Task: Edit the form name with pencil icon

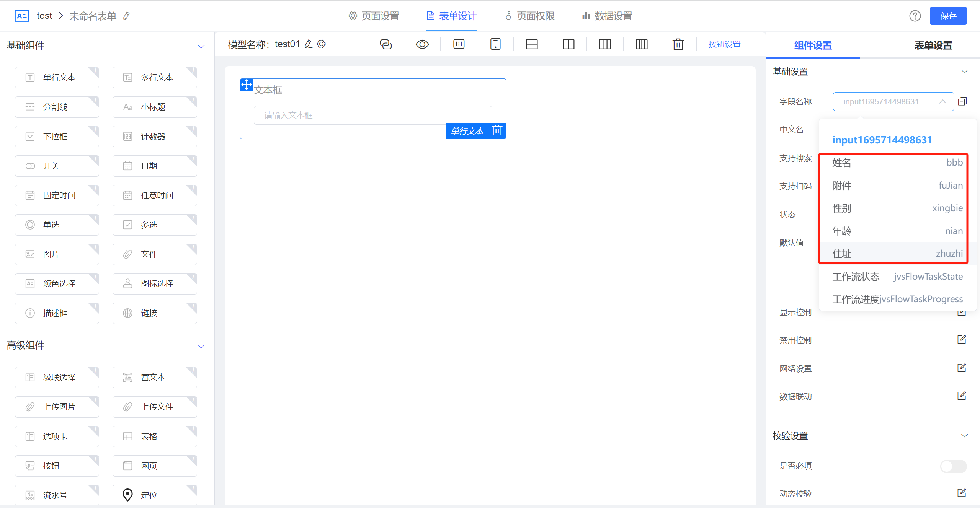Action: click(x=127, y=16)
